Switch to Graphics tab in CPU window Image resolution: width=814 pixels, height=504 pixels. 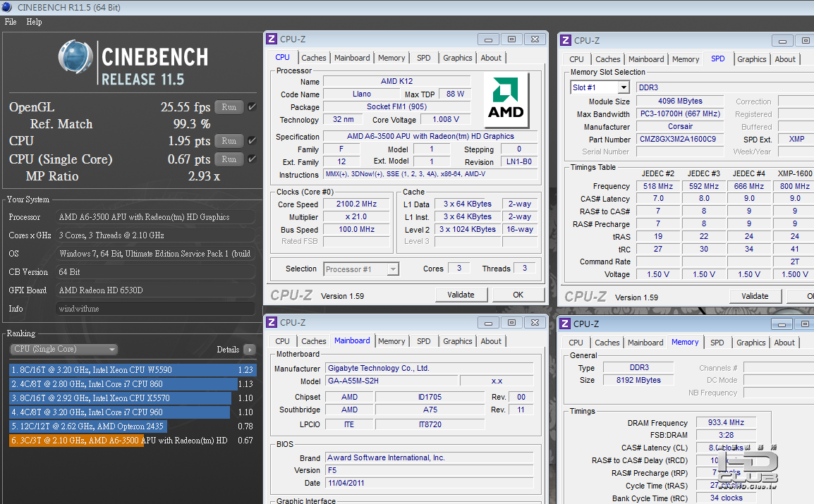(x=457, y=58)
